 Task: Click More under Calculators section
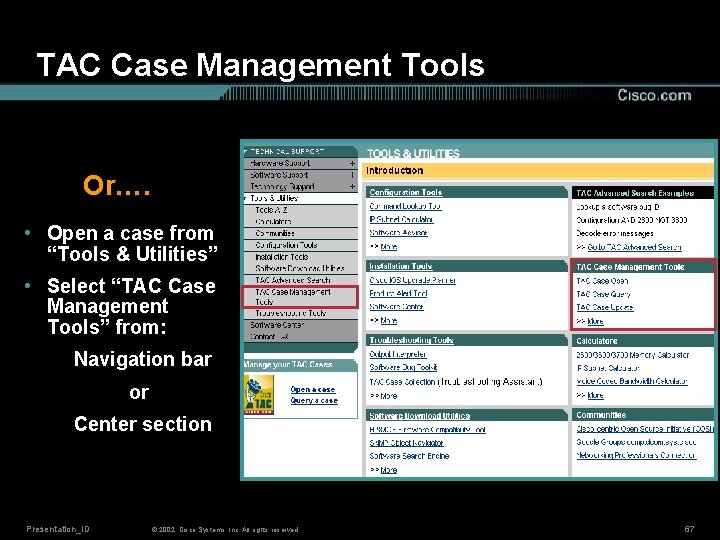(595, 395)
